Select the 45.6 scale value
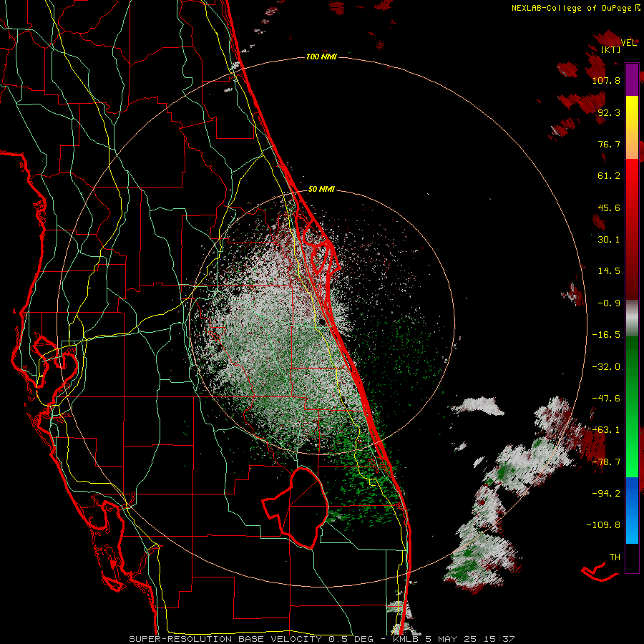The height and width of the screenshot is (644, 644). [x=609, y=208]
